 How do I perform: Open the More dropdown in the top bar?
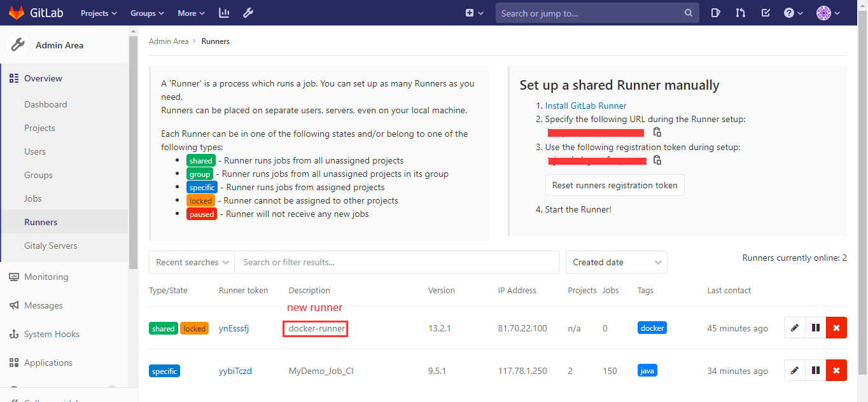(192, 13)
